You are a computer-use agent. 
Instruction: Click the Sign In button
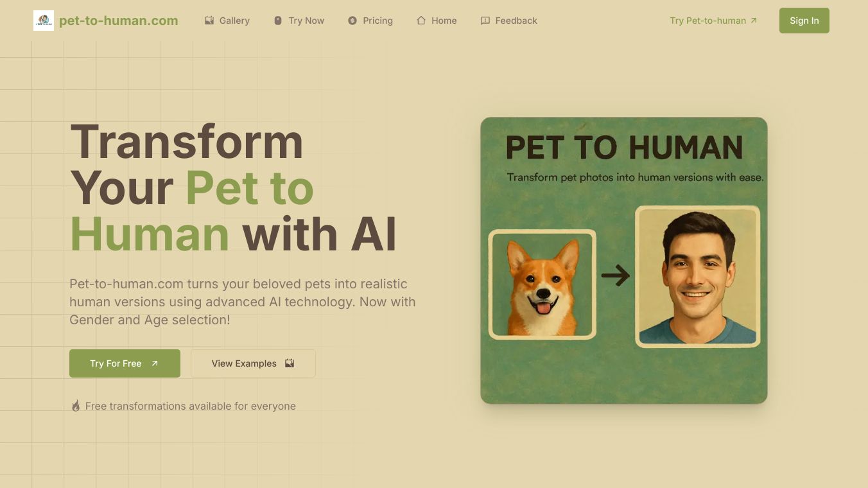(x=804, y=21)
